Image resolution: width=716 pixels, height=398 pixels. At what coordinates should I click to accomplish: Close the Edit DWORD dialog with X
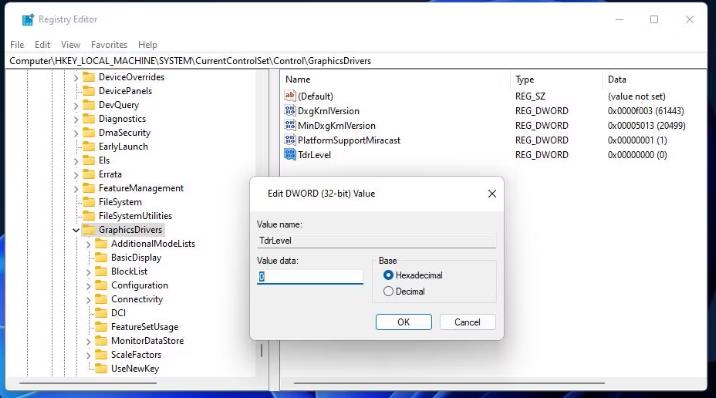click(492, 194)
